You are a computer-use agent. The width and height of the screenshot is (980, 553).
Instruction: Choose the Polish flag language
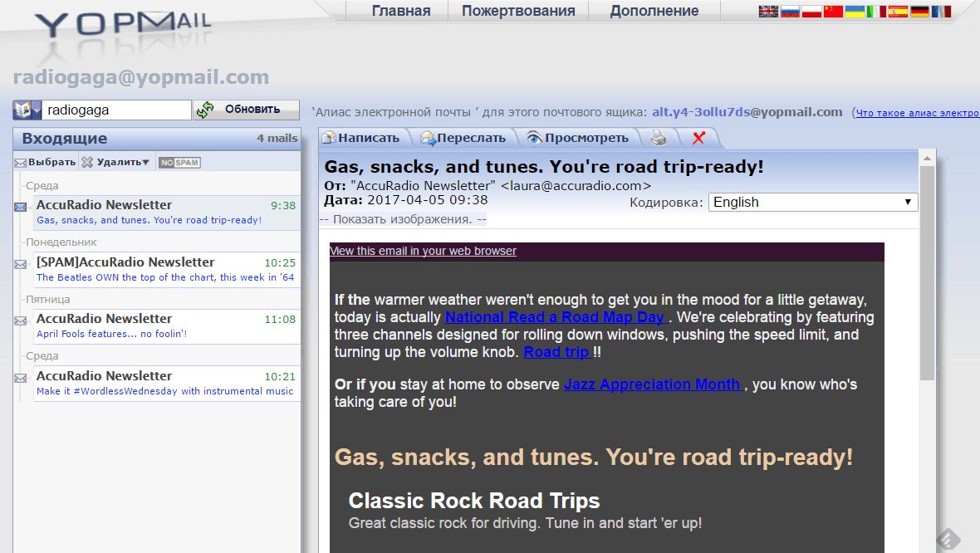click(x=811, y=12)
